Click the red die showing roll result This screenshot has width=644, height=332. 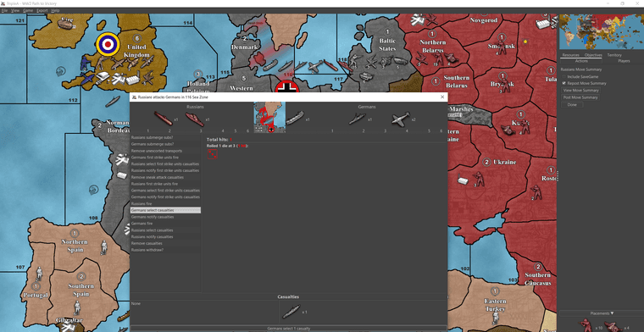click(x=212, y=154)
